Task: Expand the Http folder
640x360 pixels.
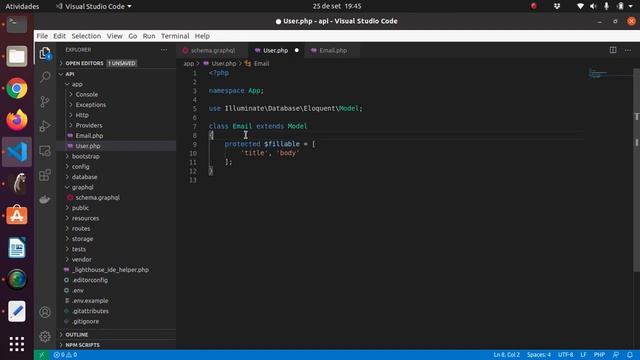Action: pyautogui.click(x=82, y=115)
